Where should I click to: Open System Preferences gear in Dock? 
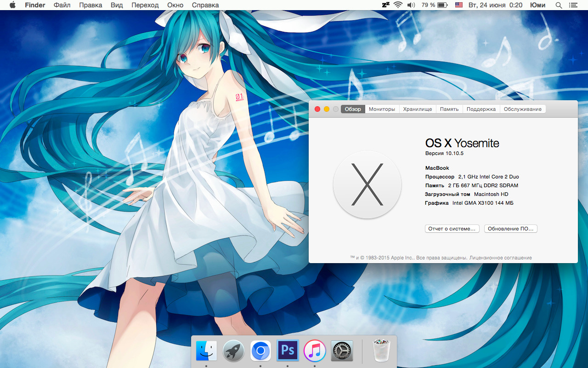click(x=342, y=351)
